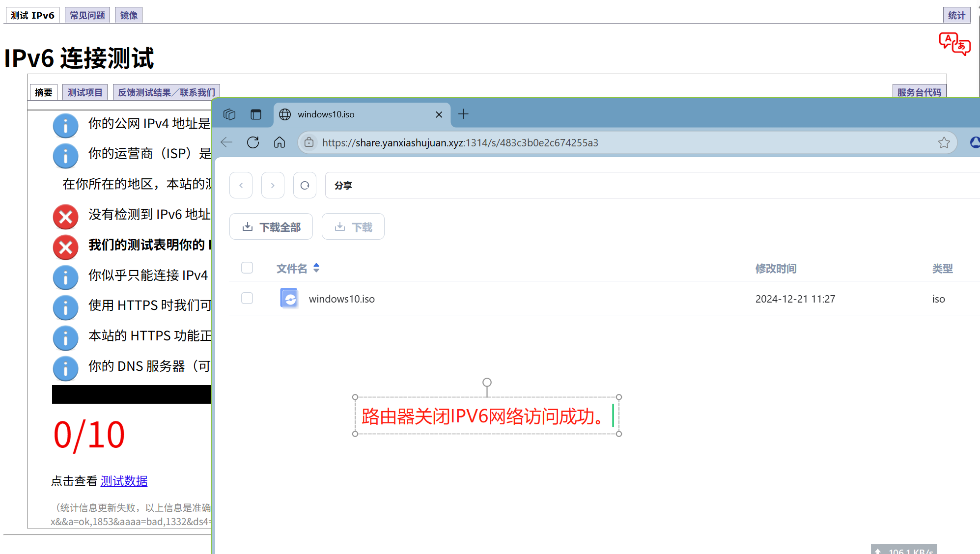Image resolution: width=980 pixels, height=554 pixels.
Task: Open the 统计 tab
Action: pos(956,15)
